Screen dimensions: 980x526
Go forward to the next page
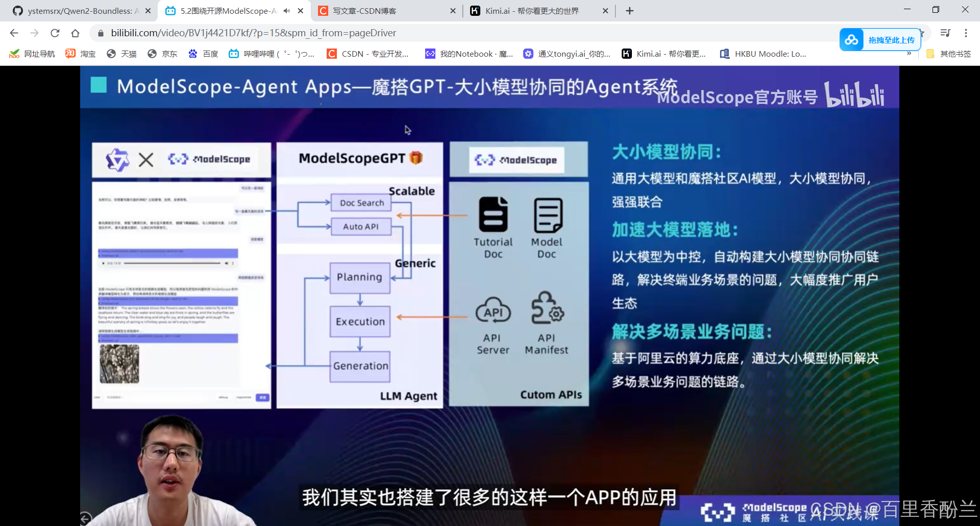34,33
